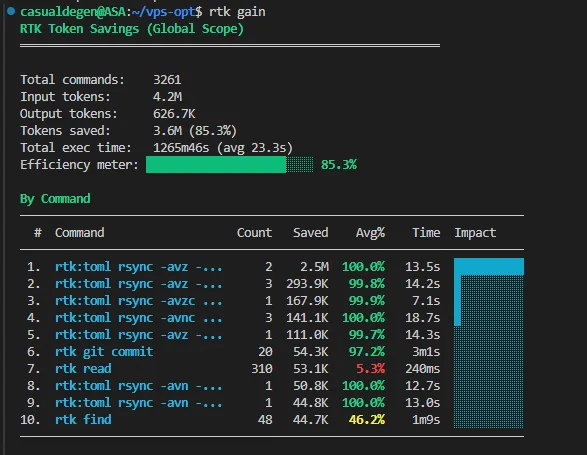This screenshot has width=587, height=455.
Task: Click the output tokens value '626.7K'
Action: [174, 113]
